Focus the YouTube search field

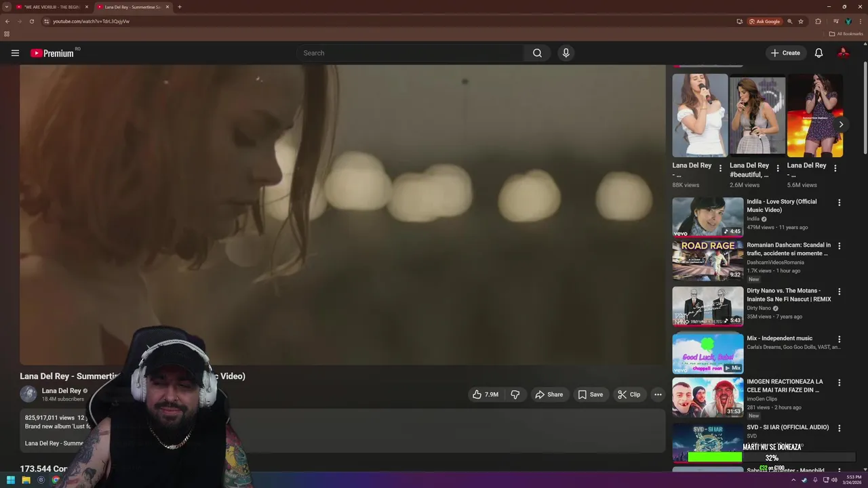tap(410, 53)
